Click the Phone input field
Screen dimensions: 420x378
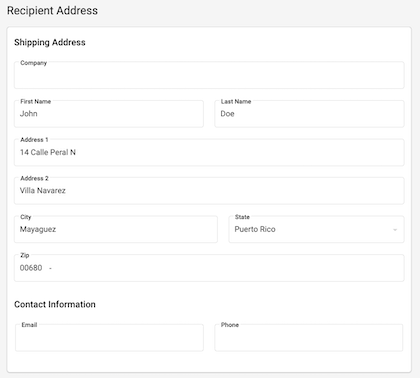[x=309, y=338]
